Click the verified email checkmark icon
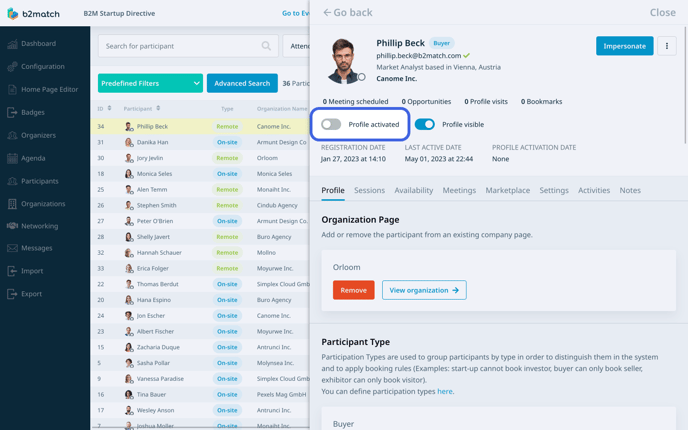Screen dimensions: 688x430 pyautogui.click(x=466, y=56)
